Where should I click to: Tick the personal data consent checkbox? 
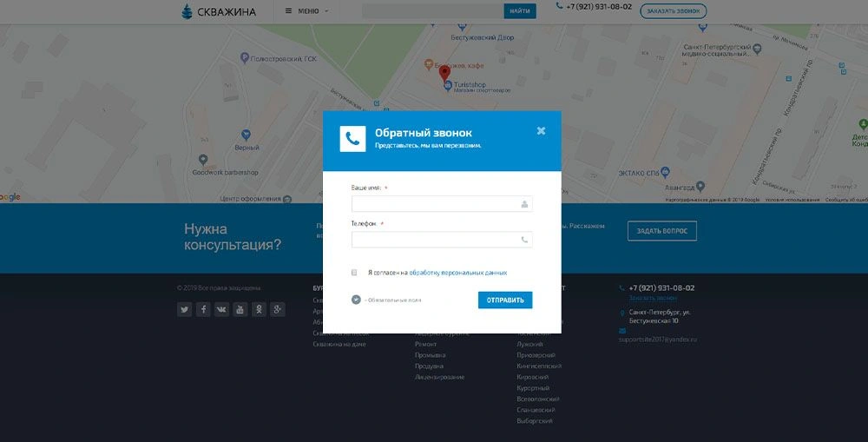(354, 273)
